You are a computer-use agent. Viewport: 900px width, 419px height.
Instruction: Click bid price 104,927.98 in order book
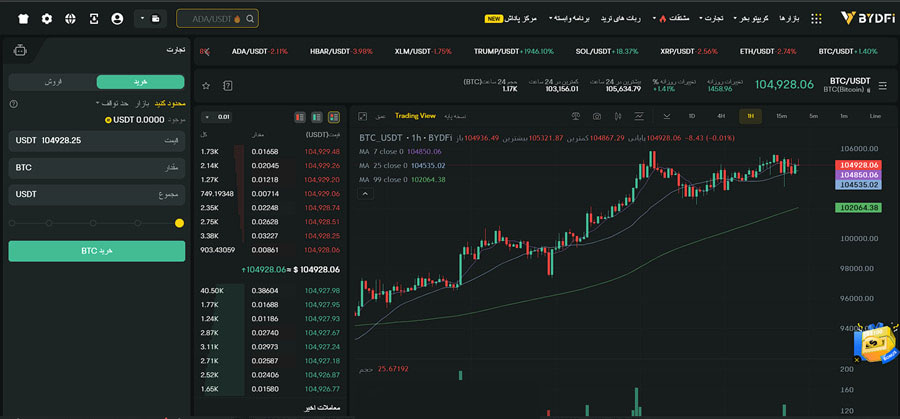pyautogui.click(x=323, y=291)
